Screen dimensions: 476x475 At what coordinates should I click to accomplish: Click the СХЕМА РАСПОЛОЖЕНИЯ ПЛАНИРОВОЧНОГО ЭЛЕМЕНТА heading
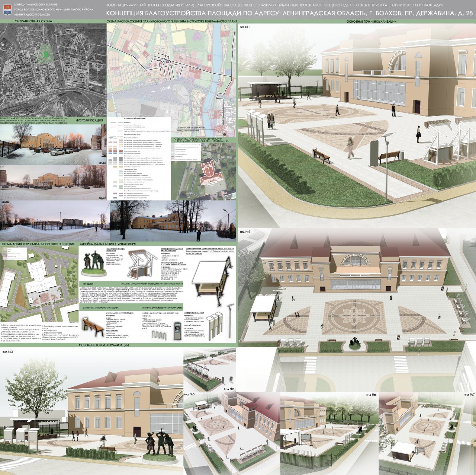tap(172, 22)
